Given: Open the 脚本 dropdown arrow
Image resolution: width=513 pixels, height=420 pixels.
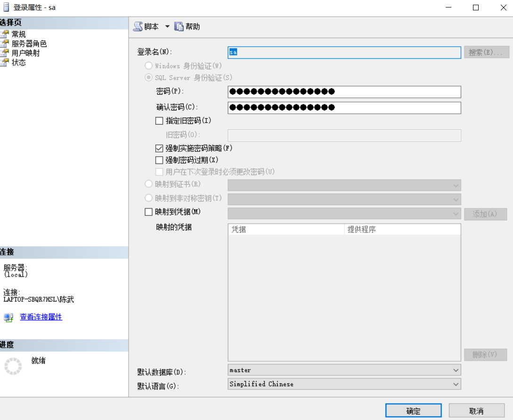Looking at the screenshot, I should click(x=167, y=26).
